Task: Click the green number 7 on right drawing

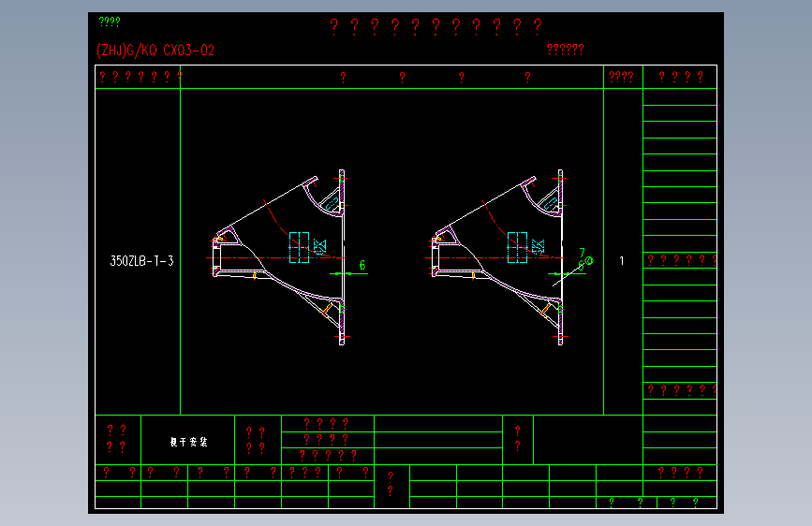Action: [582, 253]
